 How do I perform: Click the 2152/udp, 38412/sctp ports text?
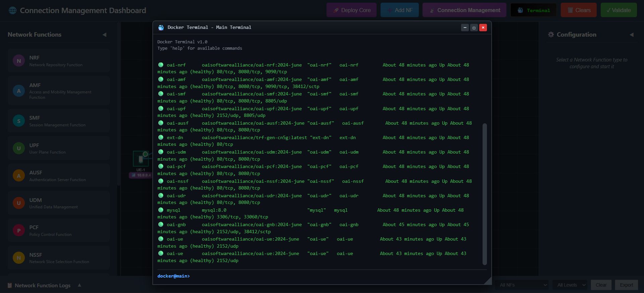[x=244, y=232]
